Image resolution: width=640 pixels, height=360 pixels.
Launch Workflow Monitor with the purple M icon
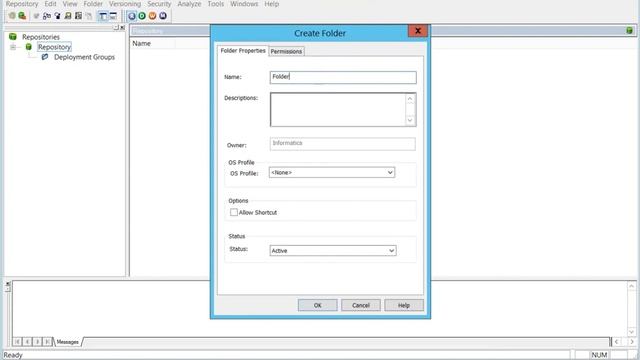(163, 16)
